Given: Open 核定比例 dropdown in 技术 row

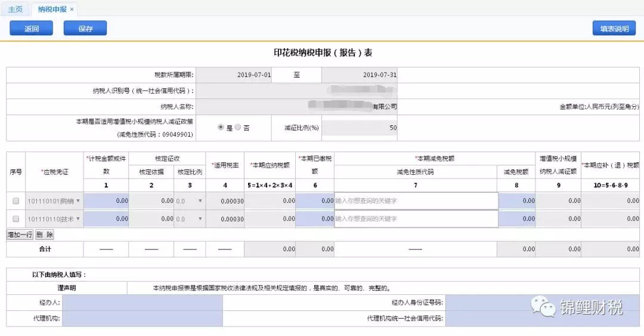Looking at the screenshot, I should [x=190, y=219].
